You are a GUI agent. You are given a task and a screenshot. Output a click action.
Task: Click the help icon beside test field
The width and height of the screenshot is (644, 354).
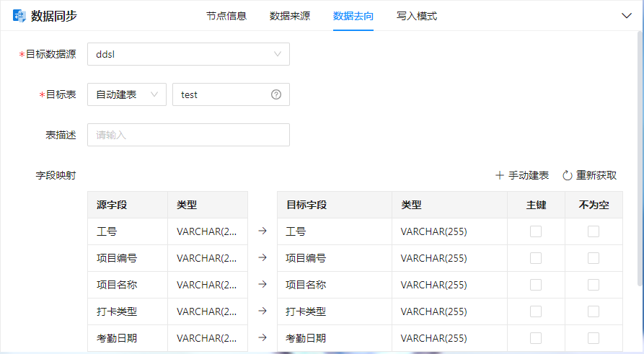point(276,94)
